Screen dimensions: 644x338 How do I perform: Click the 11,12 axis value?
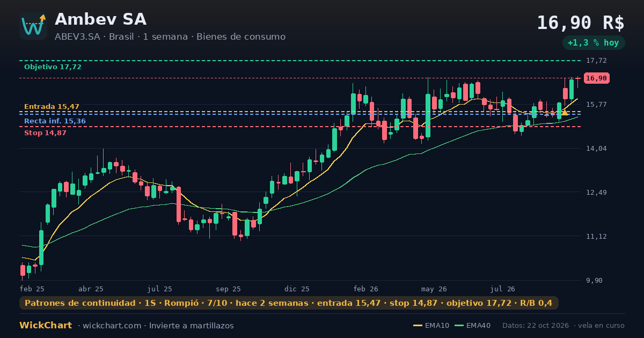(596, 237)
